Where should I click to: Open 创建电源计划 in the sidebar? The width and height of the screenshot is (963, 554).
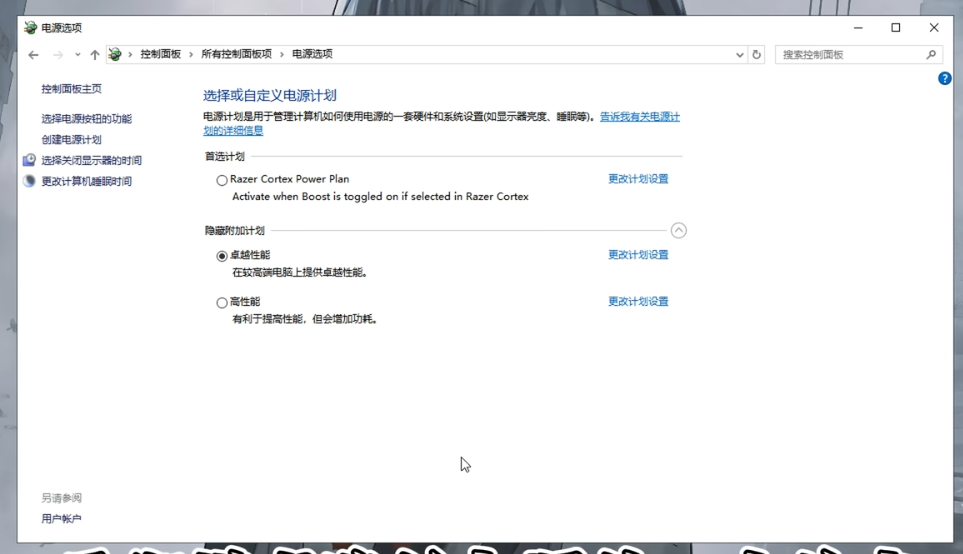tap(71, 140)
